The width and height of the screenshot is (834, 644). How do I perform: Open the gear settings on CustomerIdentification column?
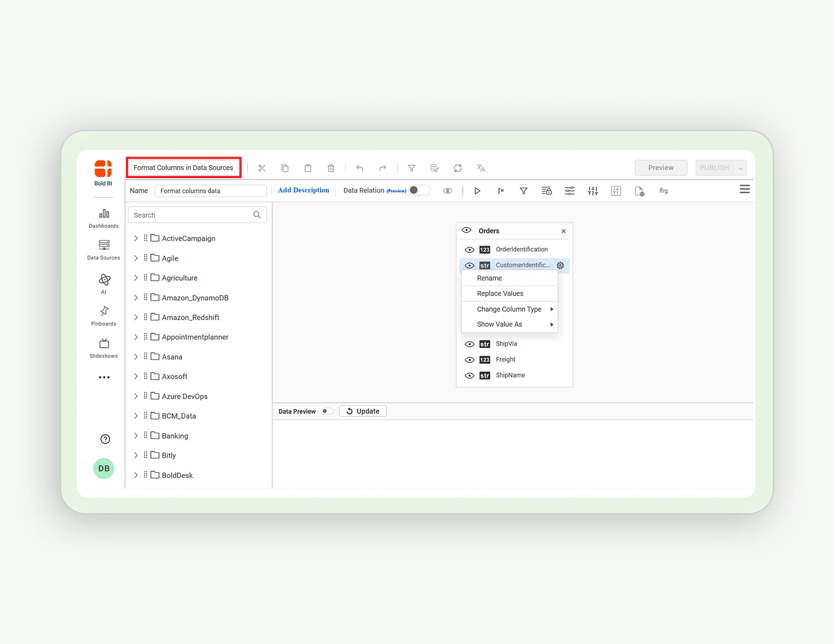(560, 266)
